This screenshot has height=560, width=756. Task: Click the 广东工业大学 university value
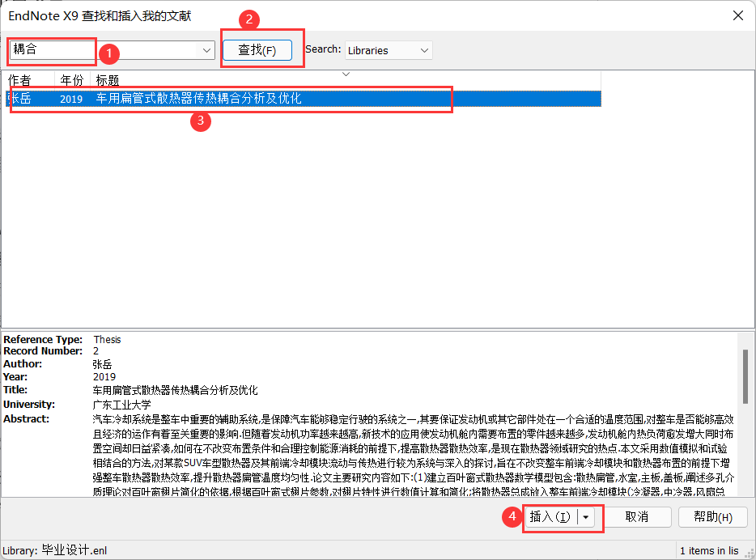(122, 405)
